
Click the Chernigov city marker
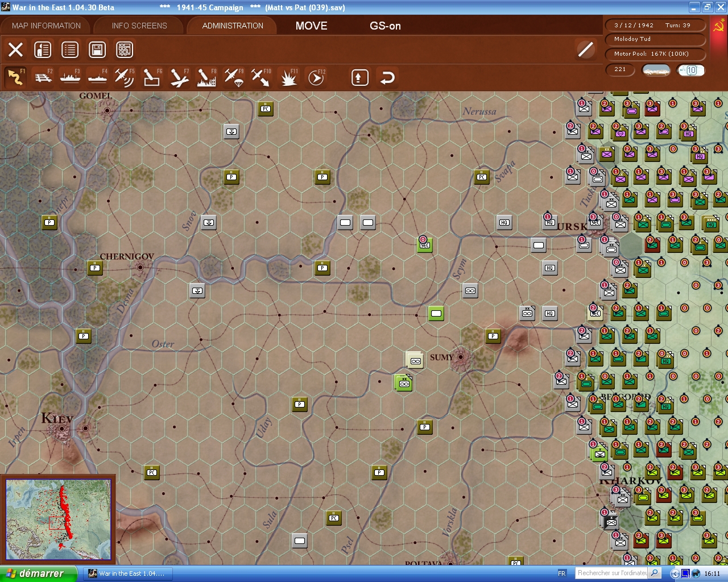coord(141,267)
